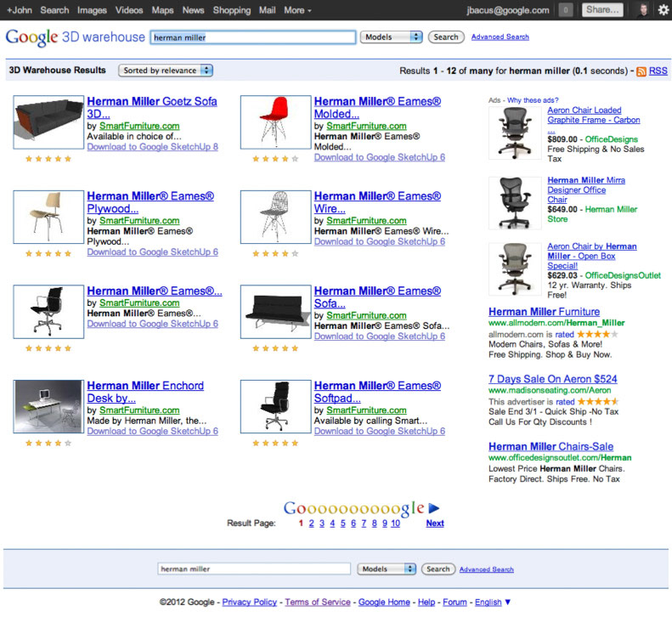Open Eames Softpad chair thumbnail
The image size is (672, 622).
(275, 406)
